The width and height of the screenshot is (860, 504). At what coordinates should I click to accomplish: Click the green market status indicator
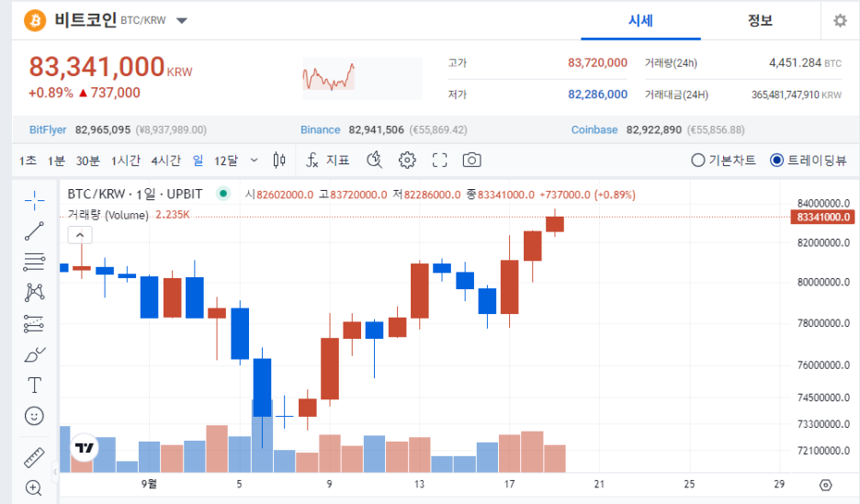[222, 194]
